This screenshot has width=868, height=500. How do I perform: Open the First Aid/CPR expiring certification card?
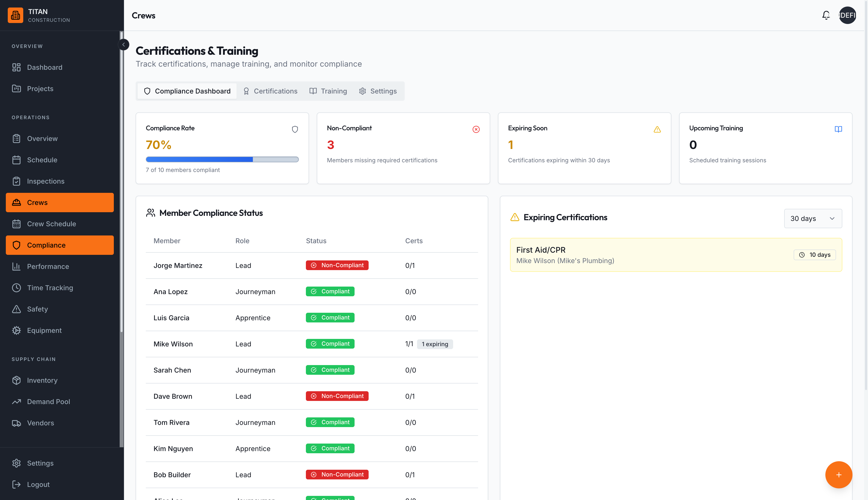(676, 255)
